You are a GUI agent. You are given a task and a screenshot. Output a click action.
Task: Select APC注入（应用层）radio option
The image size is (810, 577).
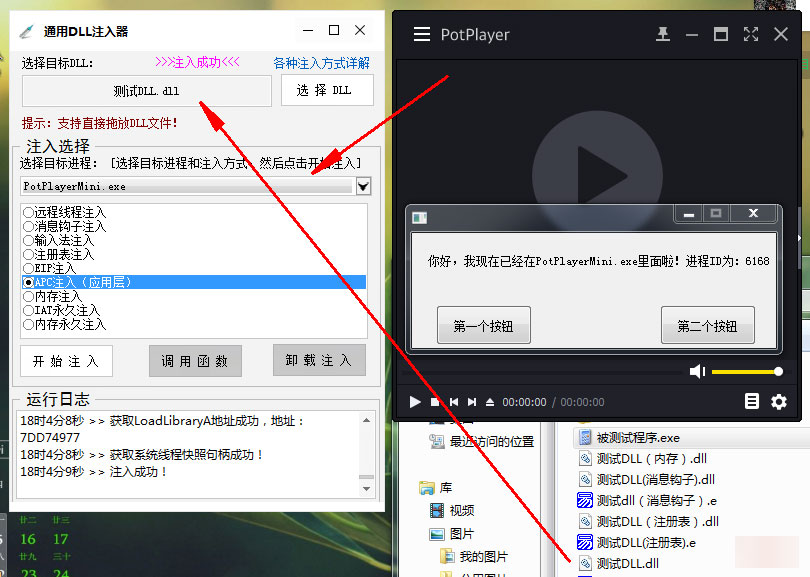194,282
